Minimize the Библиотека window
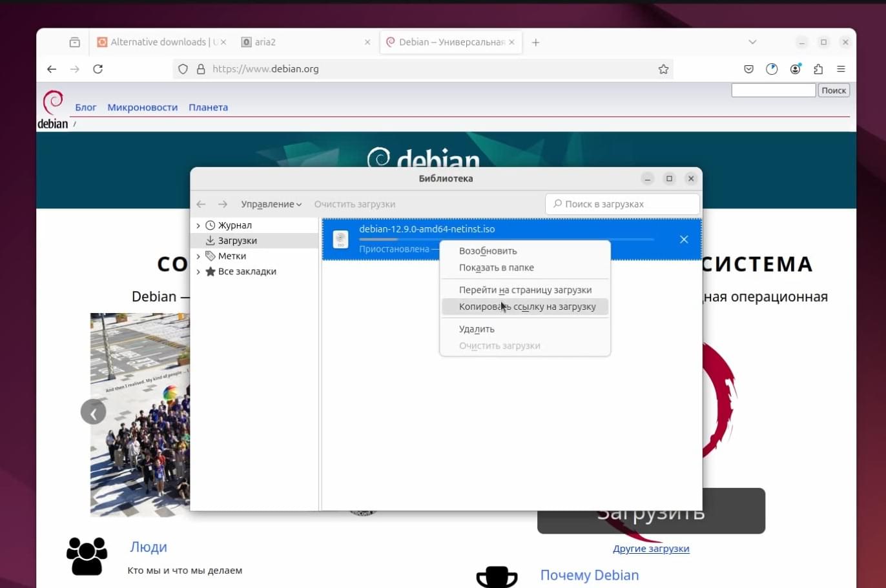The width and height of the screenshot is (886, 588). pos(648,178)
